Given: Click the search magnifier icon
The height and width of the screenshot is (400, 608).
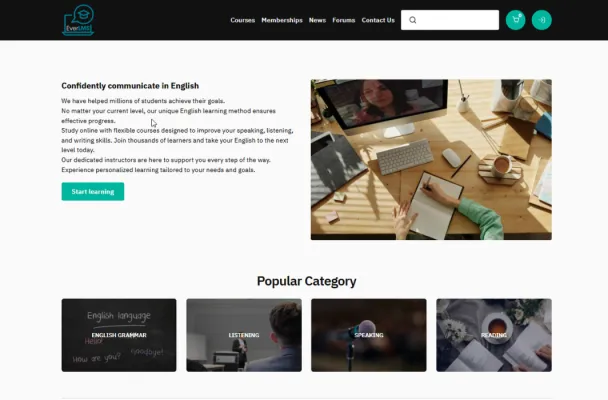Looking at the screenshot, I should click(x=413, y=20).
